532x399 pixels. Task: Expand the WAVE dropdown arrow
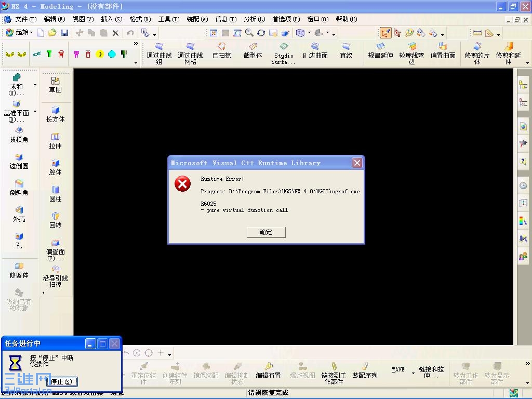(x=413, y=373)
